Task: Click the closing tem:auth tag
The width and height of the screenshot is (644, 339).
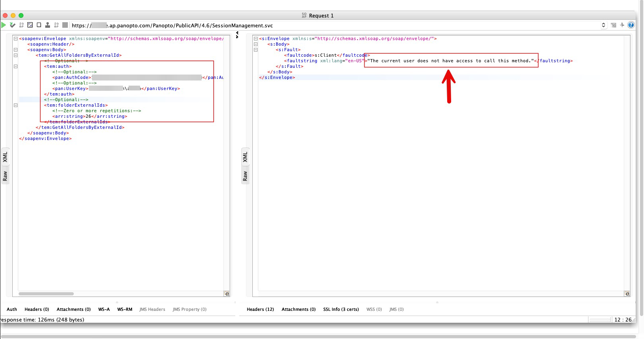Action: 59,94
